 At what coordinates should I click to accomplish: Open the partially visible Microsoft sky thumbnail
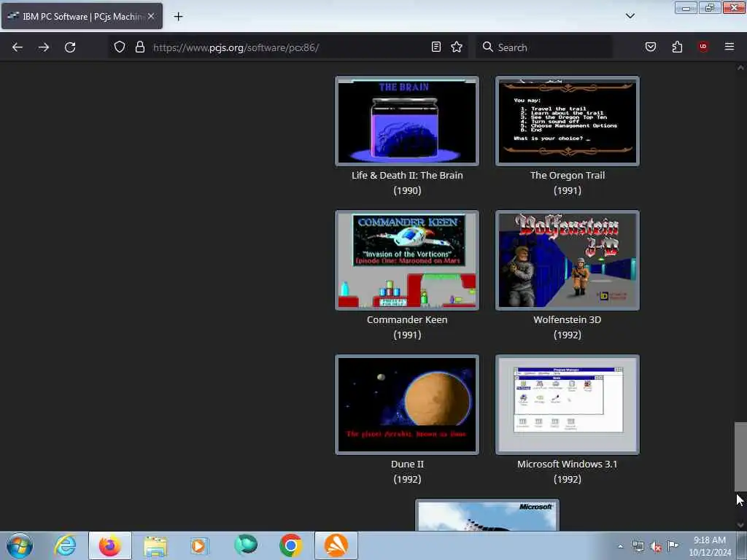(487, 516)
